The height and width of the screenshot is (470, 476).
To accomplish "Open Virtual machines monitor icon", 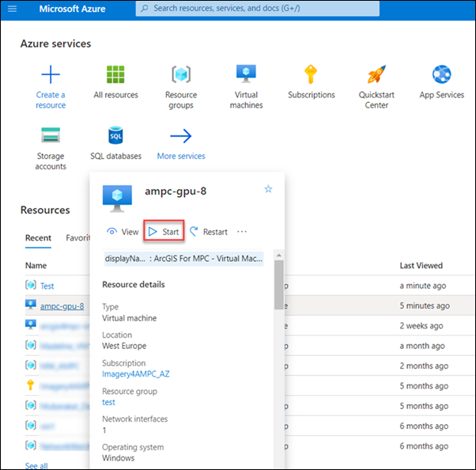I will 246,74.
